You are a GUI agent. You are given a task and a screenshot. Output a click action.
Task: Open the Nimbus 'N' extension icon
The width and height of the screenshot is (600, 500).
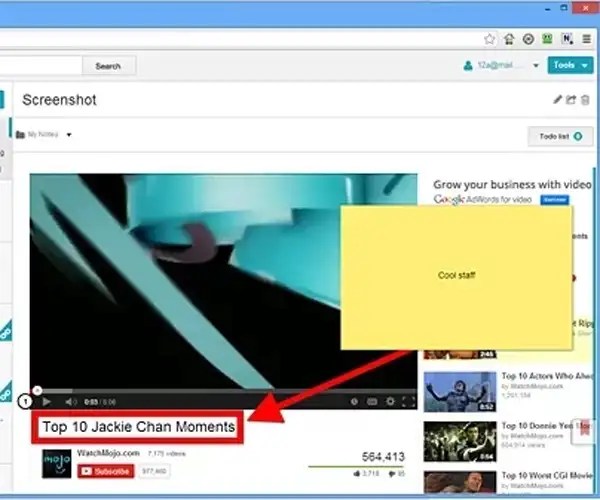(x=567, y=39)
